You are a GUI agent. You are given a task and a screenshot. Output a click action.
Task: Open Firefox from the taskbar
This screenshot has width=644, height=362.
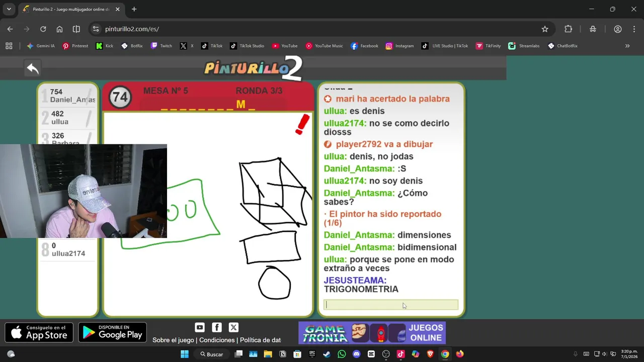460,354
